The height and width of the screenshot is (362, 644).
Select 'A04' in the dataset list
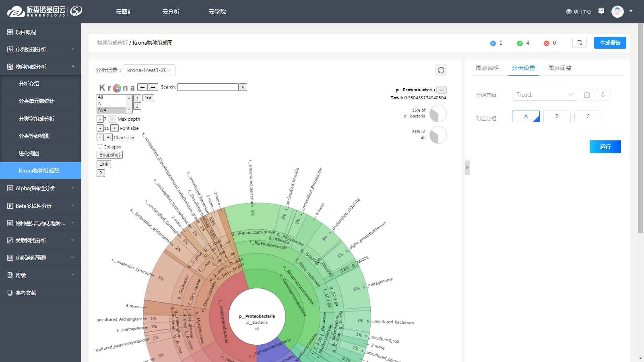coord(111,110)
